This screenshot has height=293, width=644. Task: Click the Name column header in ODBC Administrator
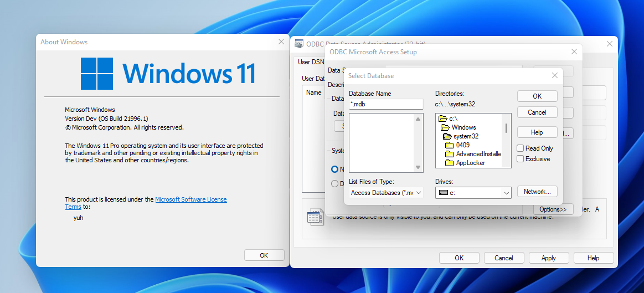314,92
